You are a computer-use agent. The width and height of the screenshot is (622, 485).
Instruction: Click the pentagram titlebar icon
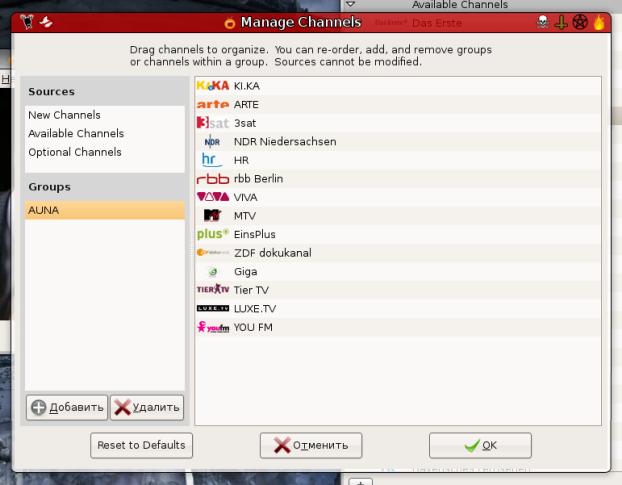point(580,22)
